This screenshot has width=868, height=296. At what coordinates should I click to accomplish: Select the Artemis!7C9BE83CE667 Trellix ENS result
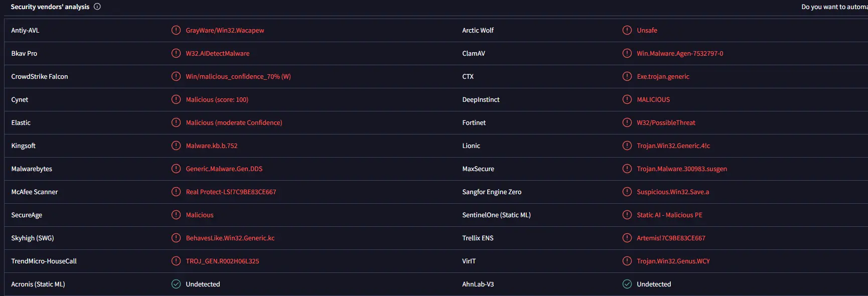671,238
